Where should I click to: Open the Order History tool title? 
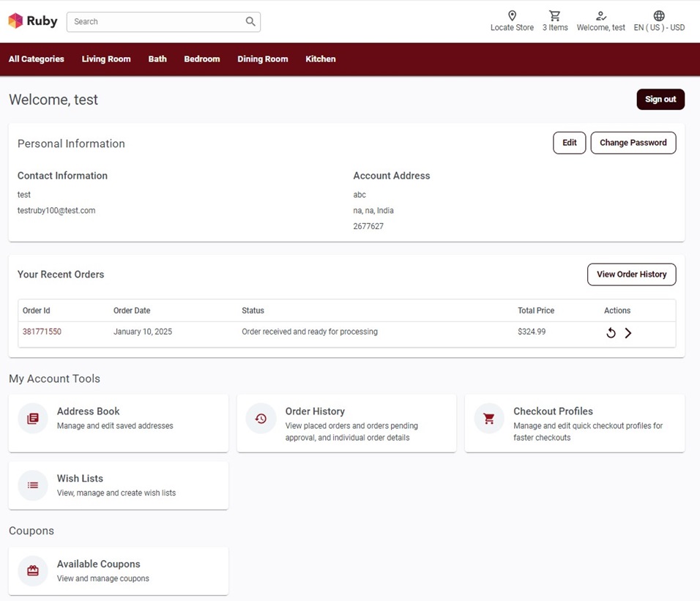(x=315, y=411)
